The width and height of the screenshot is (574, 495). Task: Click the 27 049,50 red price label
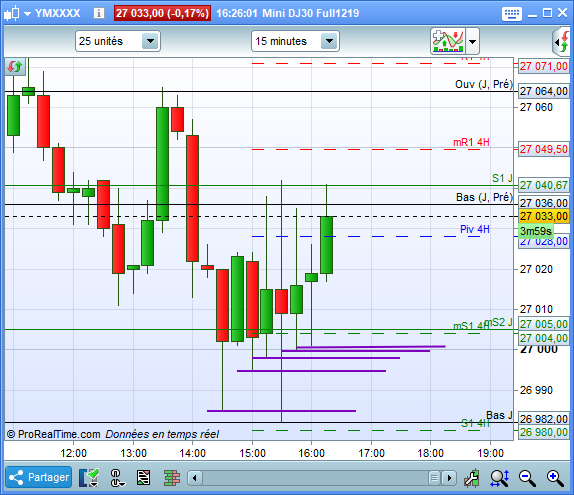544,149
